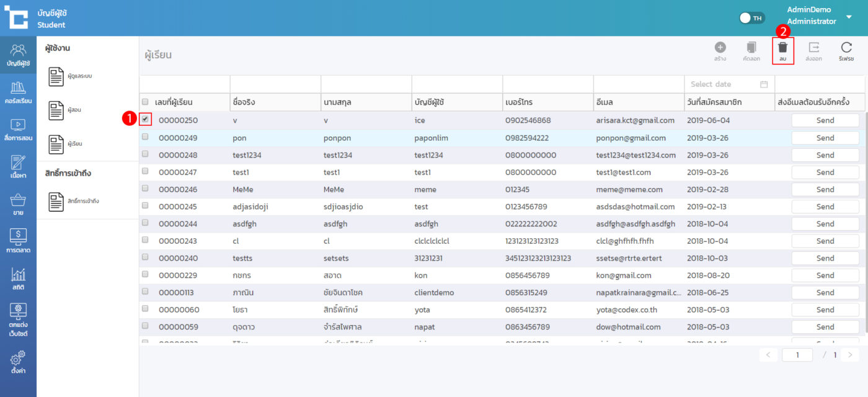Image resolution: width=868 pixels, height=397 pixels.
Task: Click the Export icon in toolbar
Action: pos(813,48)
